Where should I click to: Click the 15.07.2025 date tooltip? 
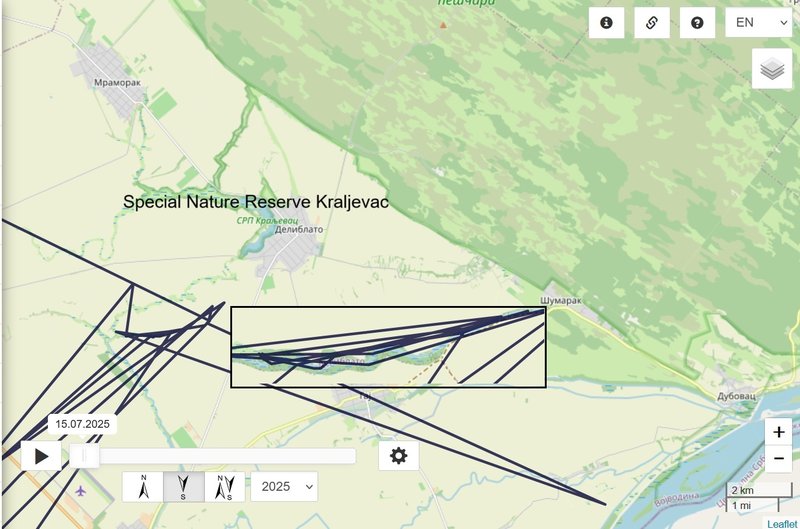[82, 424]
